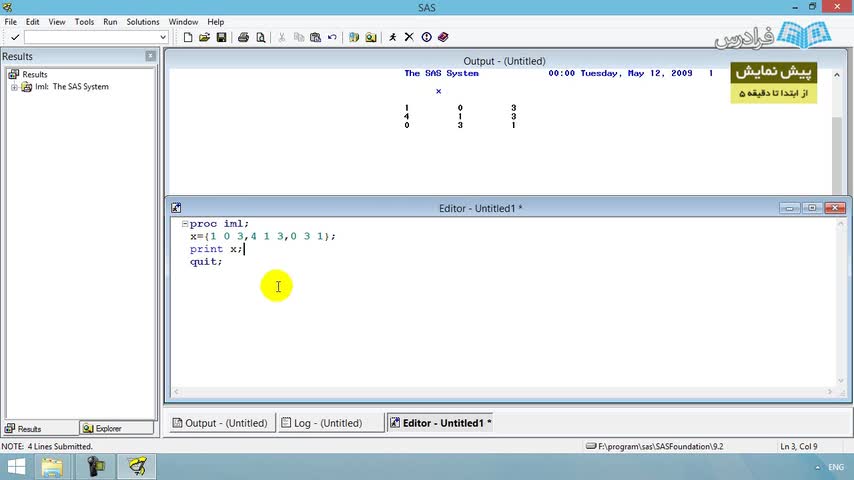The image size is (854, 480).
Task: Click the Editor scroll-right arrow
Action: (829, 392)
